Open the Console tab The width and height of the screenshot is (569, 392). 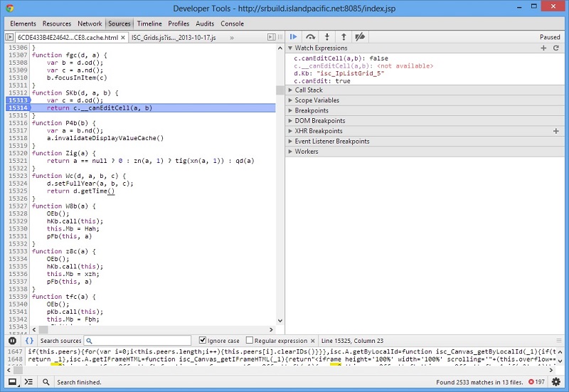(x=232, y=23)
